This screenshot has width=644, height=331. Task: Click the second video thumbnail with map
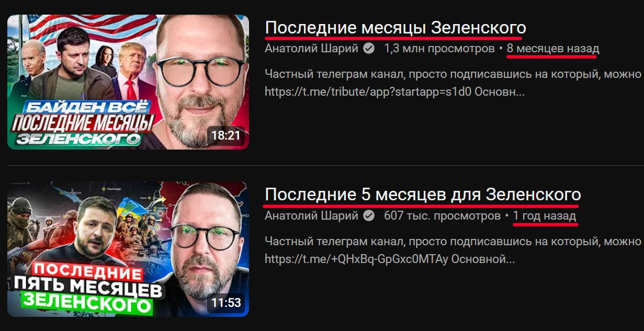tap(128, 249)
